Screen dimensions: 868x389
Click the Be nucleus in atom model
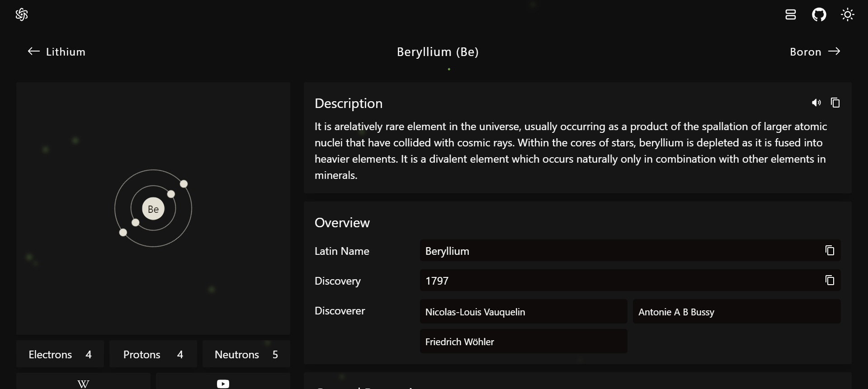pos(153,209)
